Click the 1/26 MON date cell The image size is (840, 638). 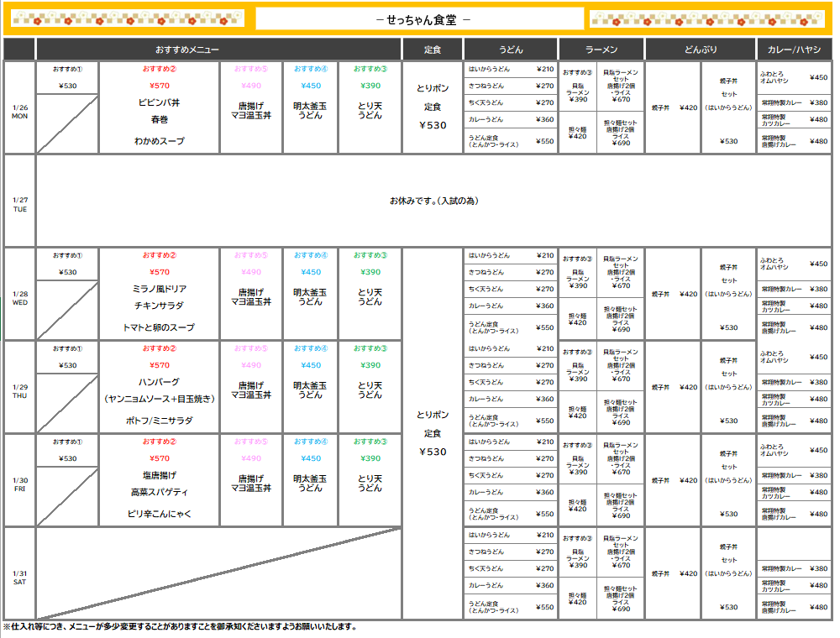19,112
